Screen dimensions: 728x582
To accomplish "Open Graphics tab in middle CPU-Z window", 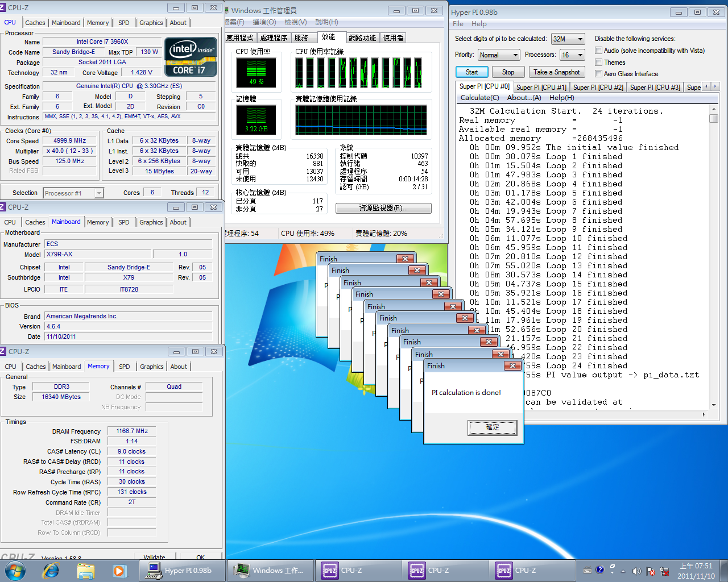I will 151,222.
